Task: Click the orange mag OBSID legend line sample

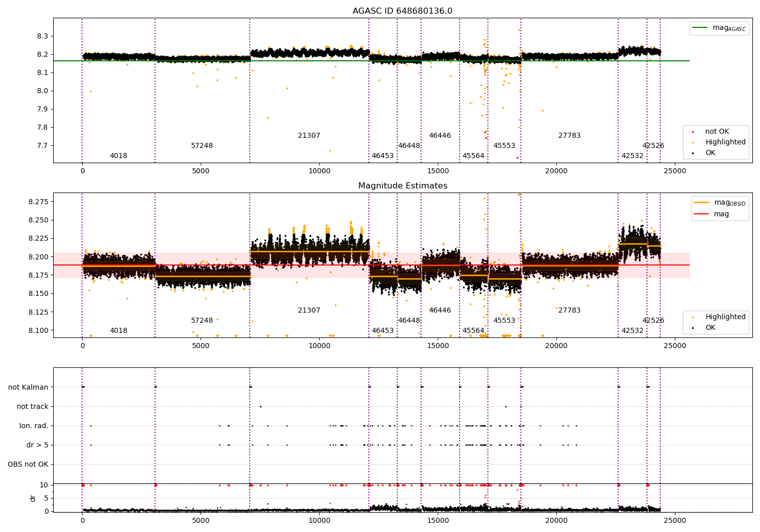Action: (702, 203)
